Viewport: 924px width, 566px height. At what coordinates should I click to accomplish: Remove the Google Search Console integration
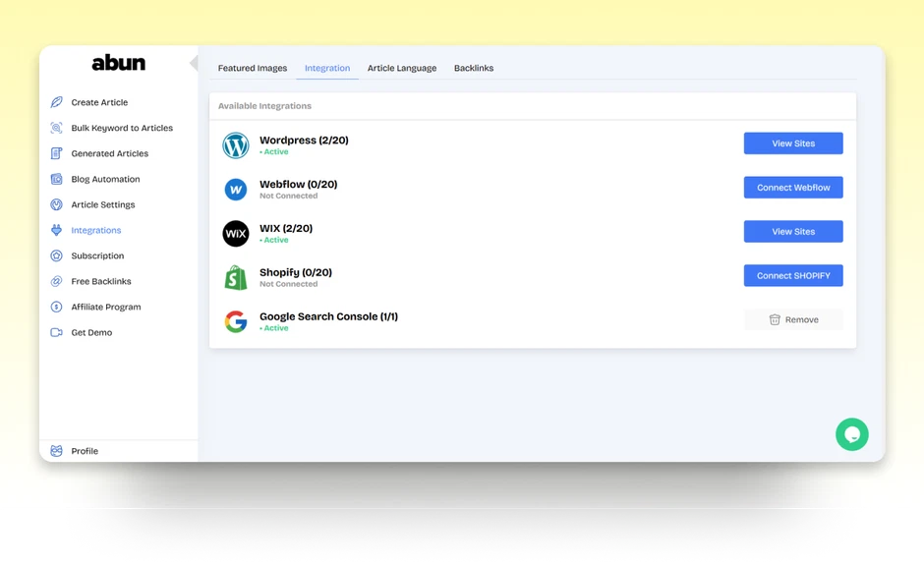(792, 319)
